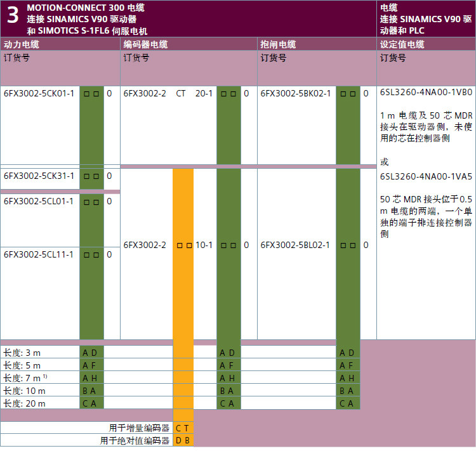
Task: Click the 动力电缆 column header
Action: (21, 44)
